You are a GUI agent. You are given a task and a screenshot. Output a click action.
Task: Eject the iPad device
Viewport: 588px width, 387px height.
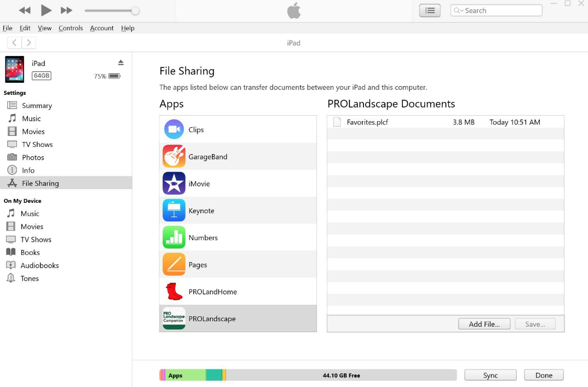[x=121, y=62]
